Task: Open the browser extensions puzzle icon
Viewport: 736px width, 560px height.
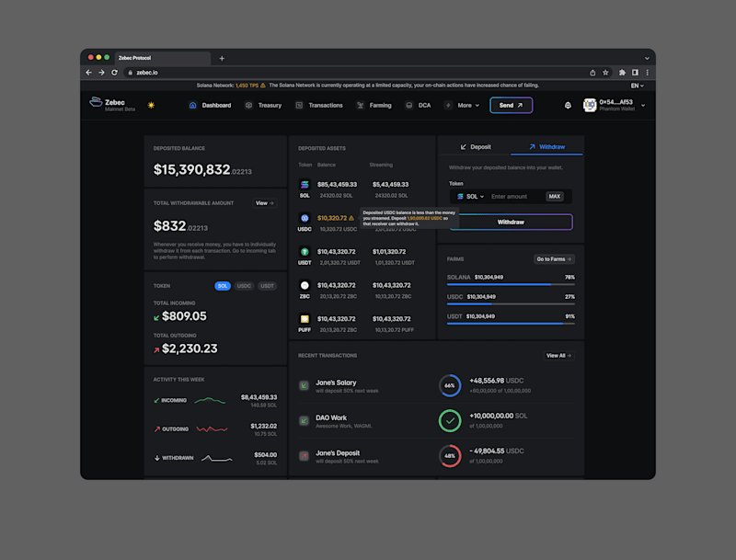Action: point(622,73)
